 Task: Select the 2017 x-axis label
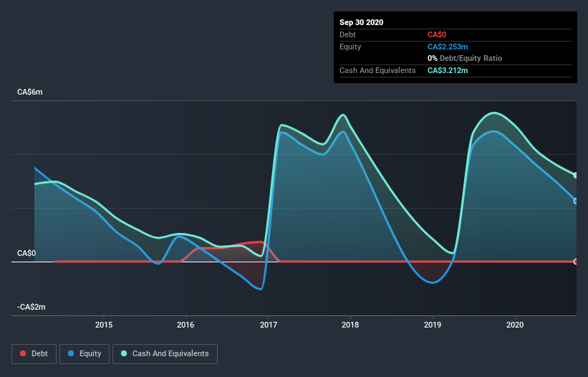click(x=269, y=325)
